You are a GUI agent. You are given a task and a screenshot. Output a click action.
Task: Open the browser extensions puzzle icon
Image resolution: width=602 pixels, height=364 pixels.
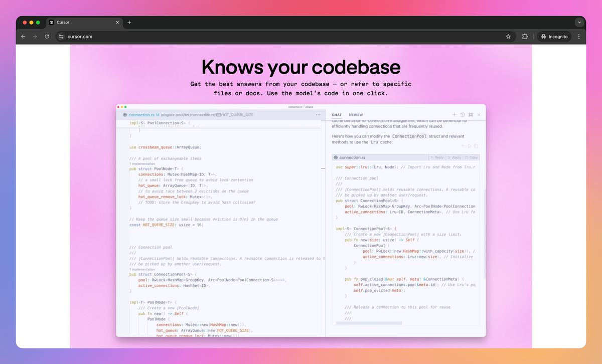[525, 37]
